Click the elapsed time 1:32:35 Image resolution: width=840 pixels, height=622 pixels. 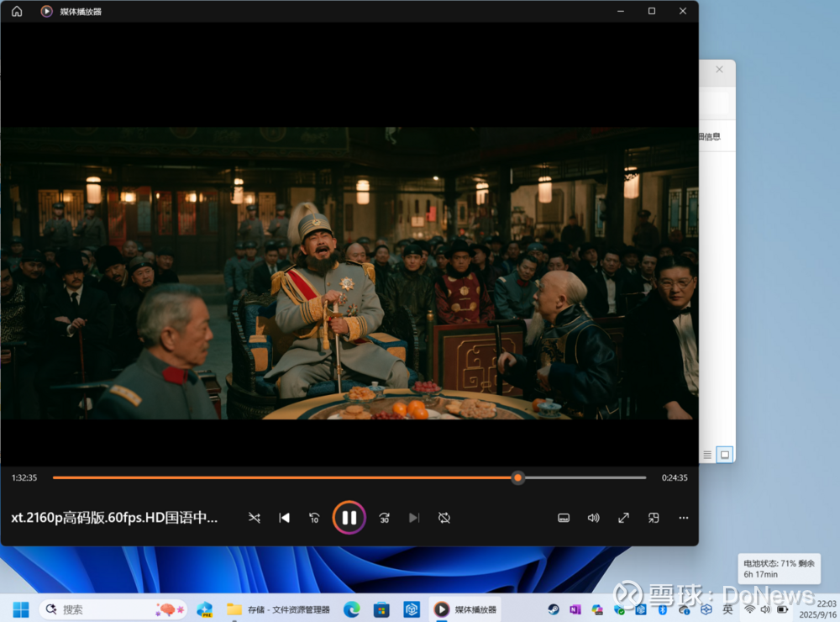click(x=24, y=477)
